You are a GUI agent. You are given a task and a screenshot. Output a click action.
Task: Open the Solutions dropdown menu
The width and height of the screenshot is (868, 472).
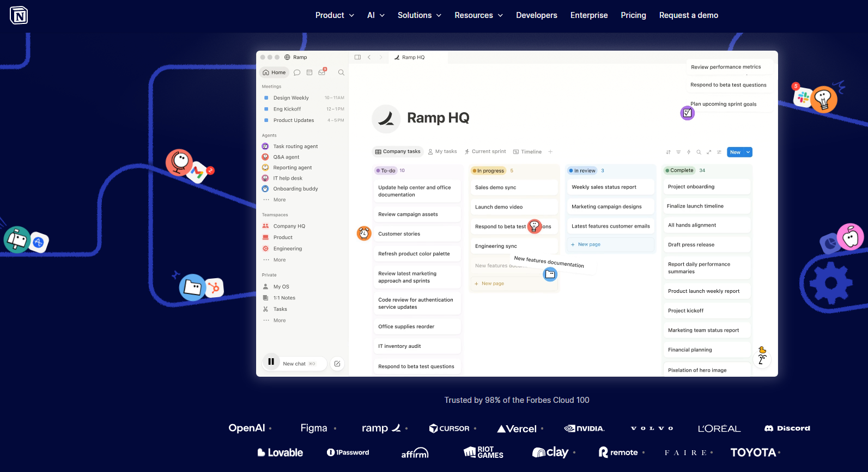(x=420, y=15)
